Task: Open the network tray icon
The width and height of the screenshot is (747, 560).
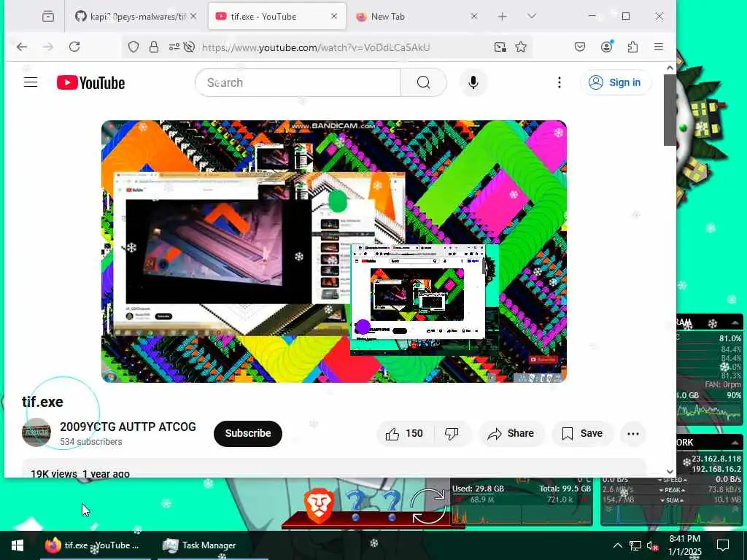Action: (x=635, y=545)
